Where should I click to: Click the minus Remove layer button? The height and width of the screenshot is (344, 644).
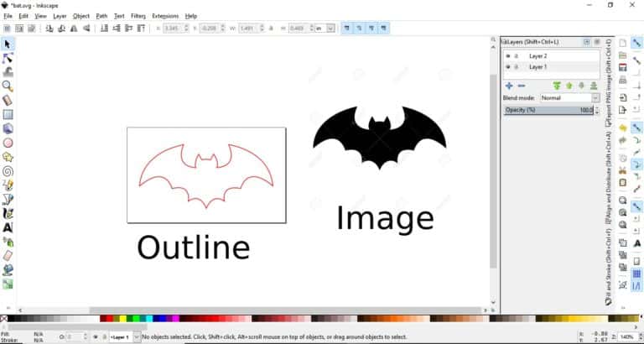(x=522, y=86)
